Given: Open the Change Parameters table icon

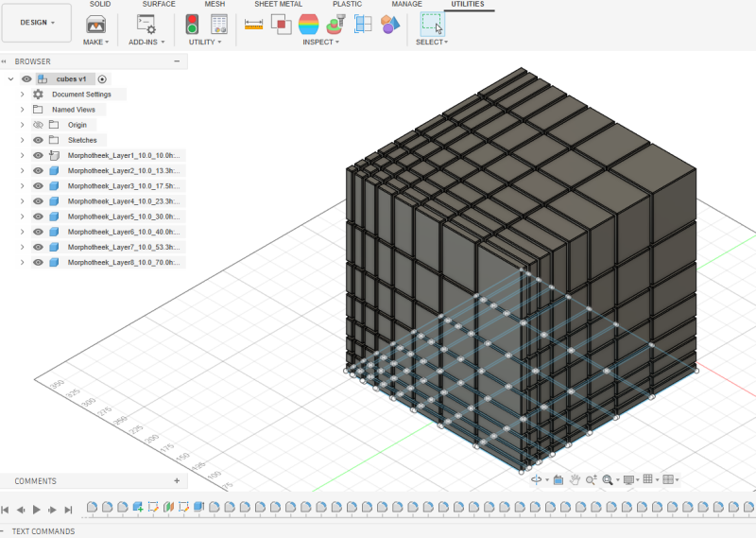Looking at the screenshot, I should click(219, 25).
